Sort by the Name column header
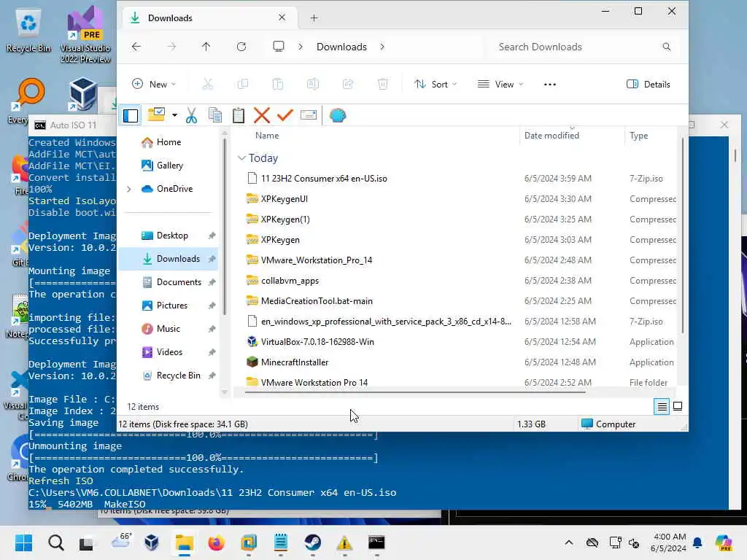The height and width of the screenshot is (560, 747). (x=267, y=136)
